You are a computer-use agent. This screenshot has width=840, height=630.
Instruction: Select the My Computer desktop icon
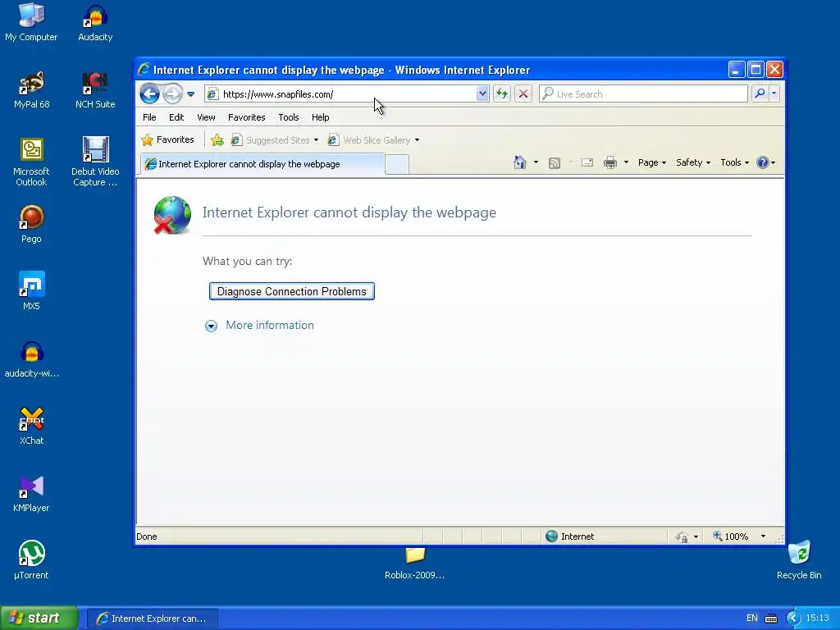click(31, 22)
